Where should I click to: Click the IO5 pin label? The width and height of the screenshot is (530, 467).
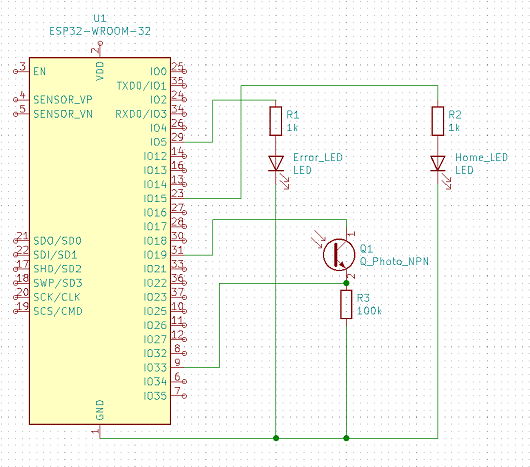pyautogui.click(x=158, y=142)
